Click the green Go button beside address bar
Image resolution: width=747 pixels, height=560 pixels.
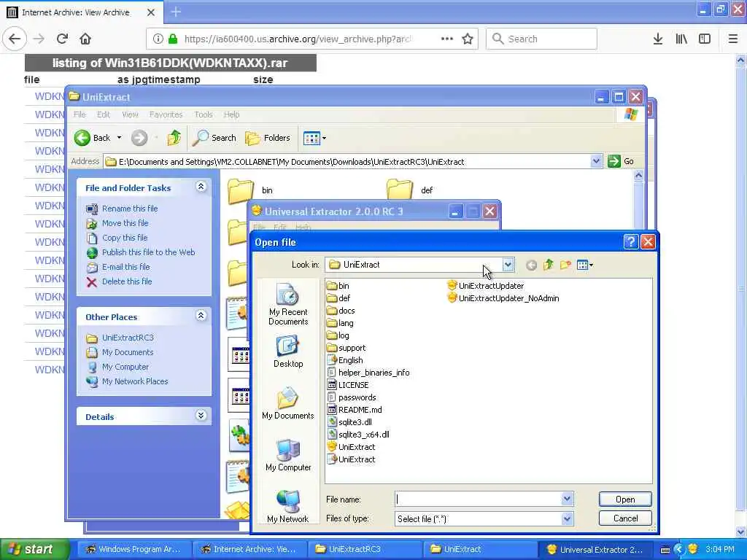621,161
